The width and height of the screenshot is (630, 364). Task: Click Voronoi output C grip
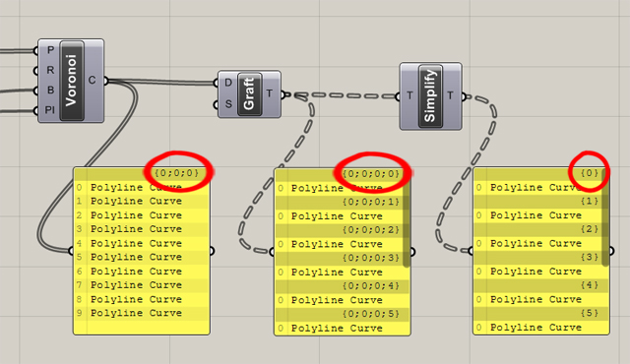point(106,81)
